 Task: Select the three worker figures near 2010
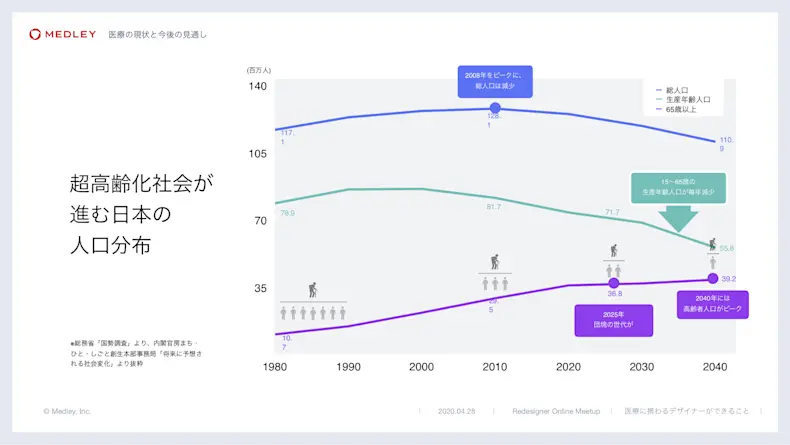495,284
